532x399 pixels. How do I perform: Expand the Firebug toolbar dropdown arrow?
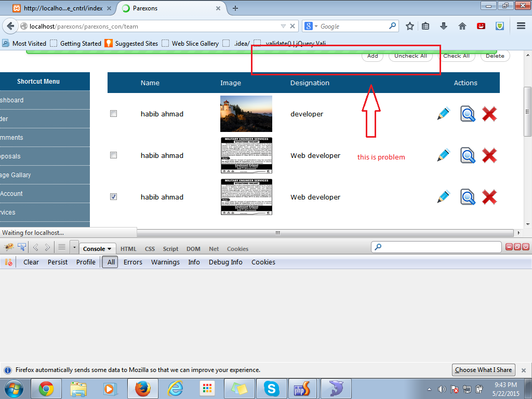point(74,247)
